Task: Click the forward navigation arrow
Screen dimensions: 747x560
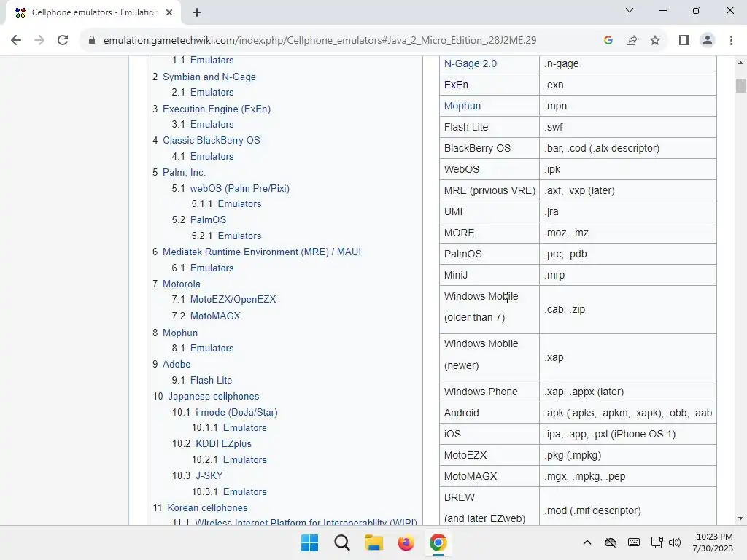Action: [x=39, y=41]
